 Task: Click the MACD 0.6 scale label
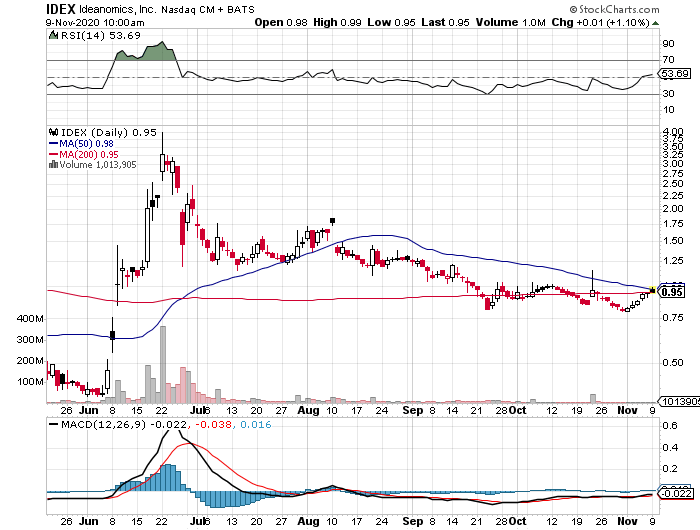pos(670,426)
